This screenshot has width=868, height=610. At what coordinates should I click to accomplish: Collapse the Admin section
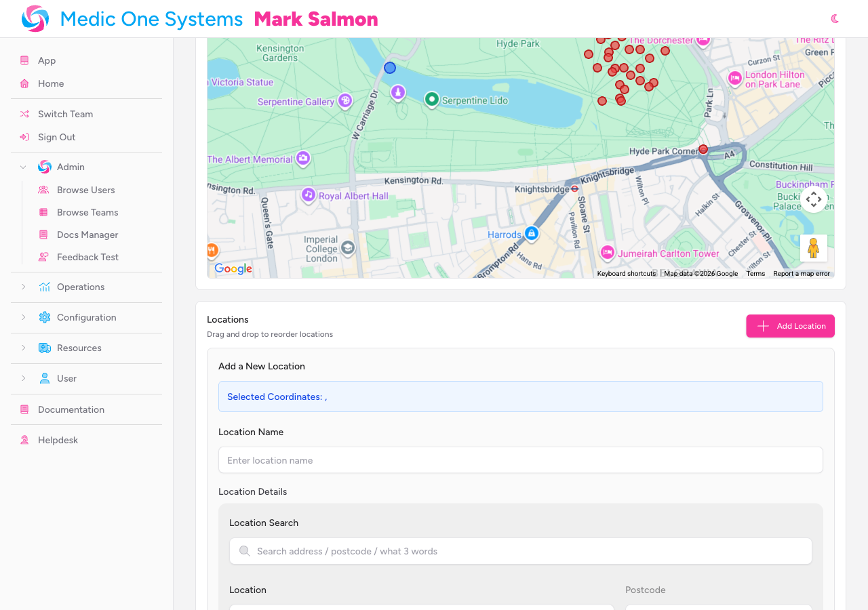coord(22,167)
